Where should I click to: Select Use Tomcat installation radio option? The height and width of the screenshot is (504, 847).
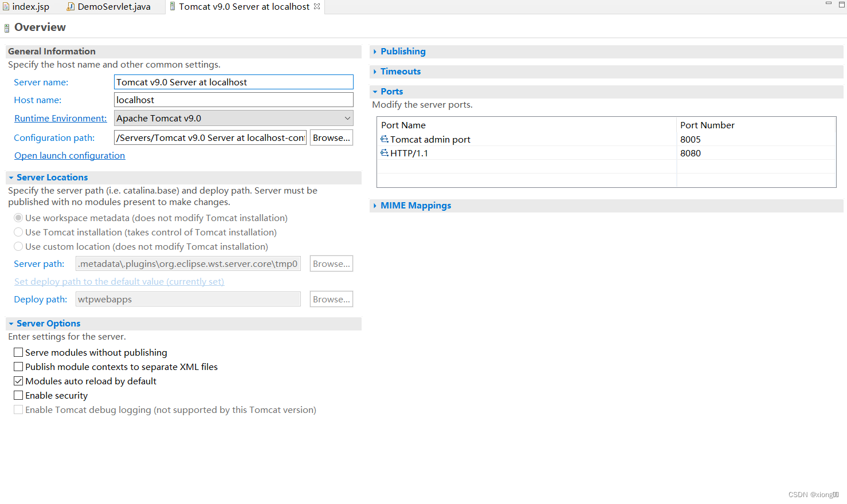pos(18,232)
